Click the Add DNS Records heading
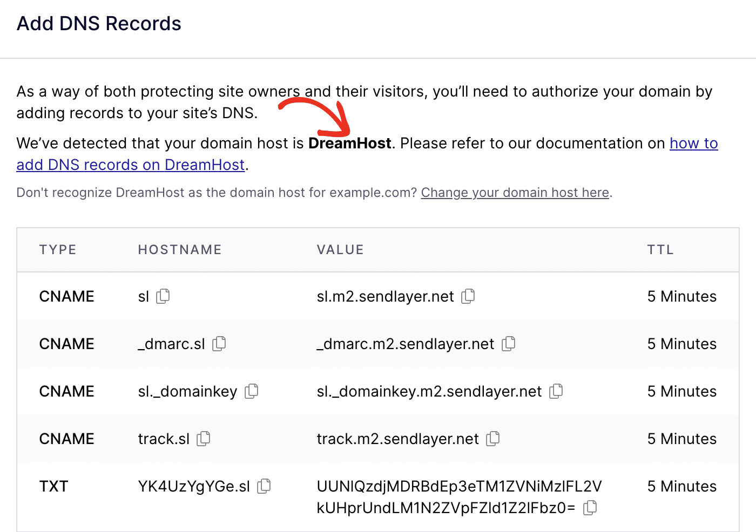The width and height of the screenshot is (756, 532). [x=99, y=23]
